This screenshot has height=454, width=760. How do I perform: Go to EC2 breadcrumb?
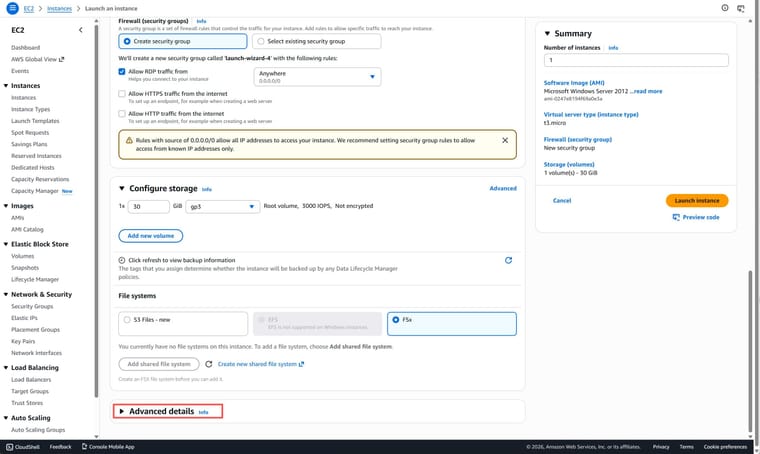click(29, 8)
